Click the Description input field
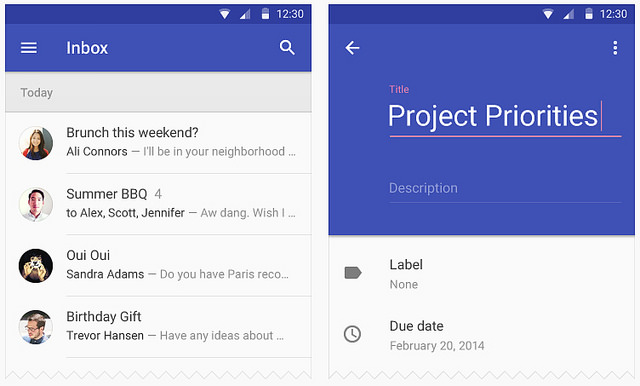Screen dimensions: 640x386 coord(505,189)
